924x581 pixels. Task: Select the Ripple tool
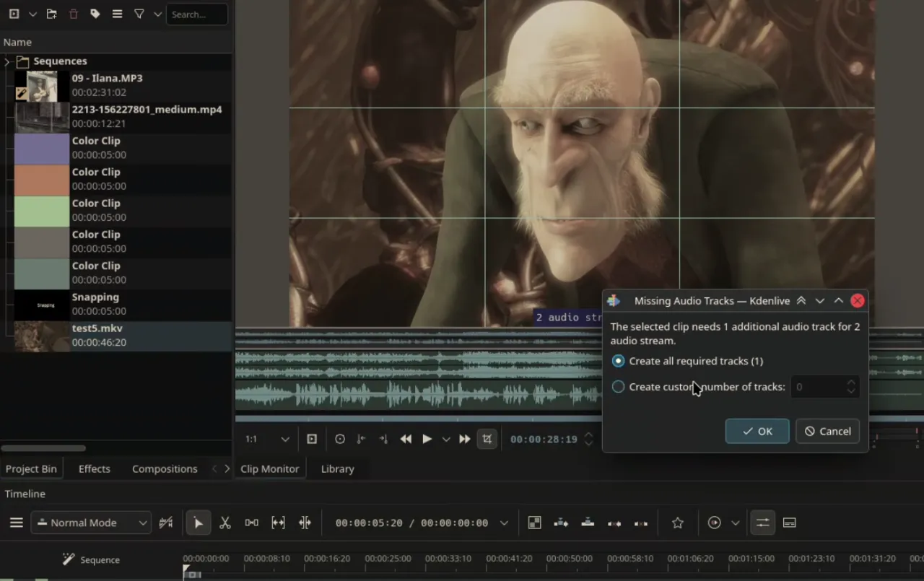click(x=305, y=523)
